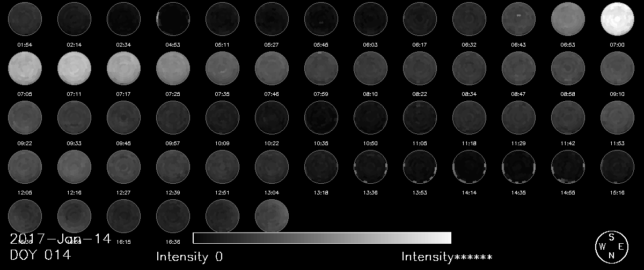644x270 pixels.
Task: Pick the dark disk labeled 04:53
Action: (173, 19)
